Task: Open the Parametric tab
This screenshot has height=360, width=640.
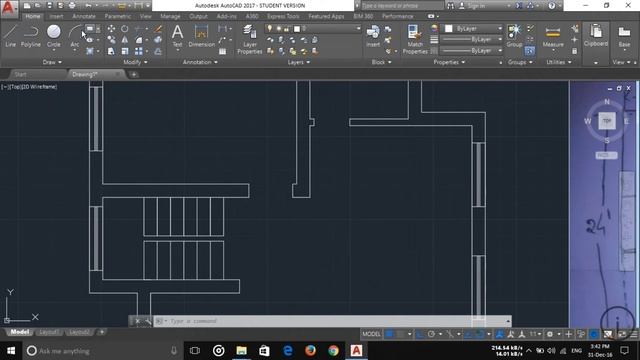Action: click(x=118, y=16)
